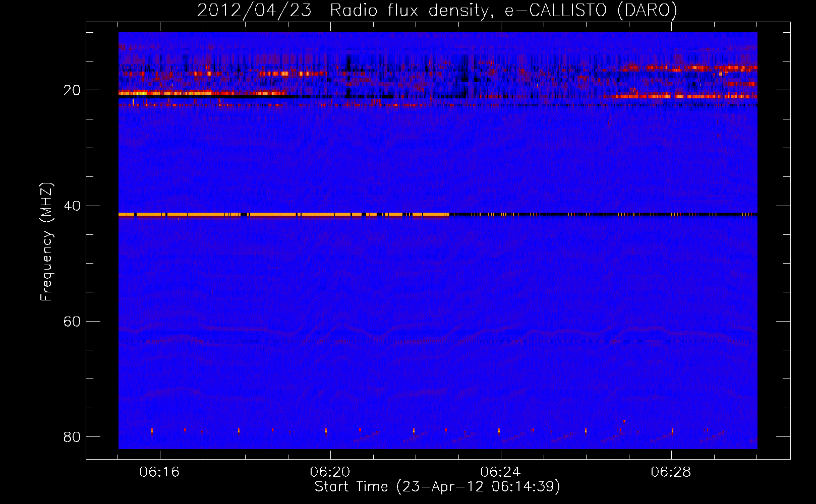Screen dimensions: 816x504
Task: Click the 80 MHz frequency tick label
Action: tap(72, 437)
